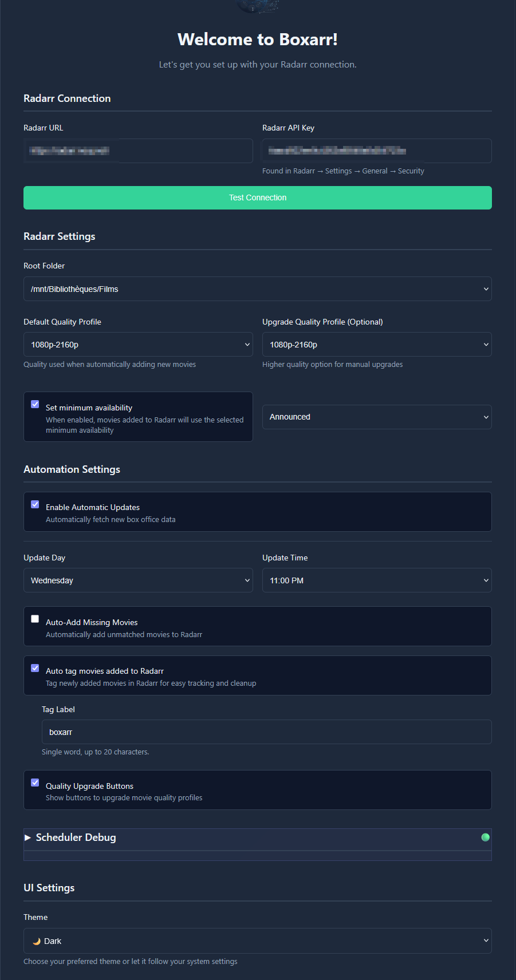This screenshot has height=980, width=516.
Task: Open the Announced minimum availability dropdown
Action: point(377,417)
